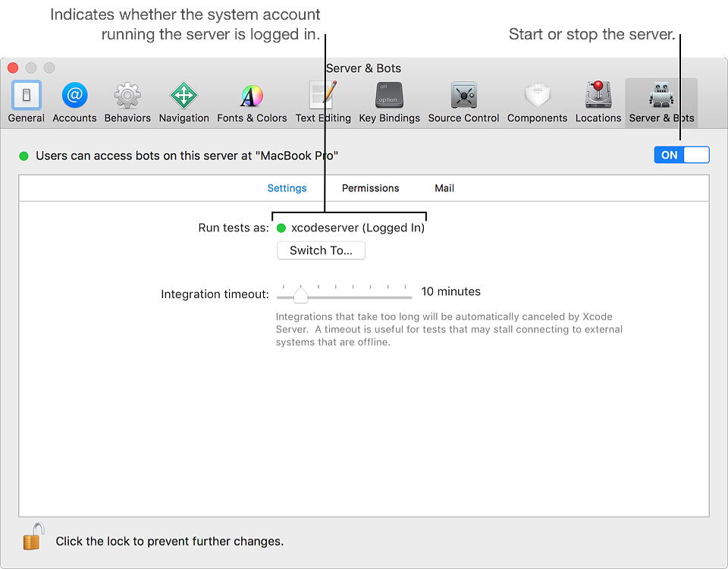728x569 pixels.
Task: Close the preferences window with red button
Action: point(13,68)
